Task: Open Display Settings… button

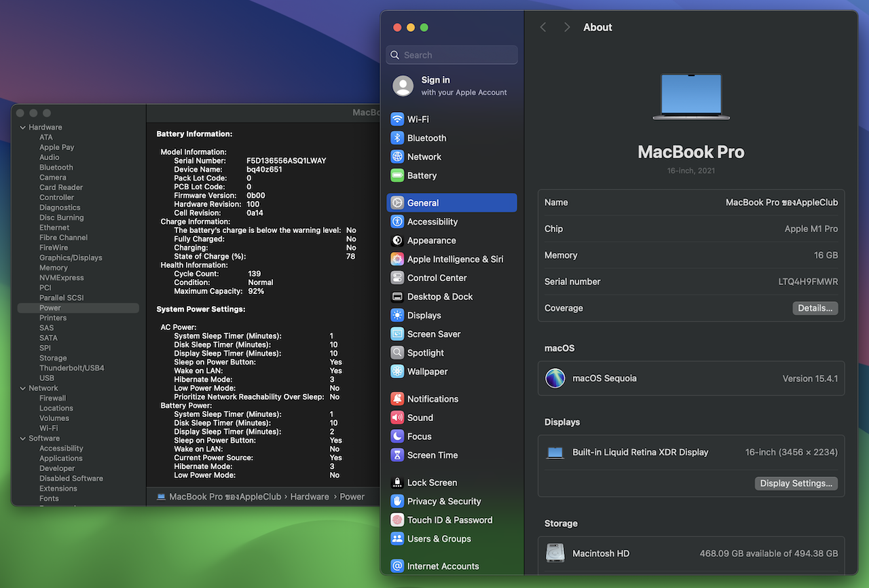Action: (796, 483)
